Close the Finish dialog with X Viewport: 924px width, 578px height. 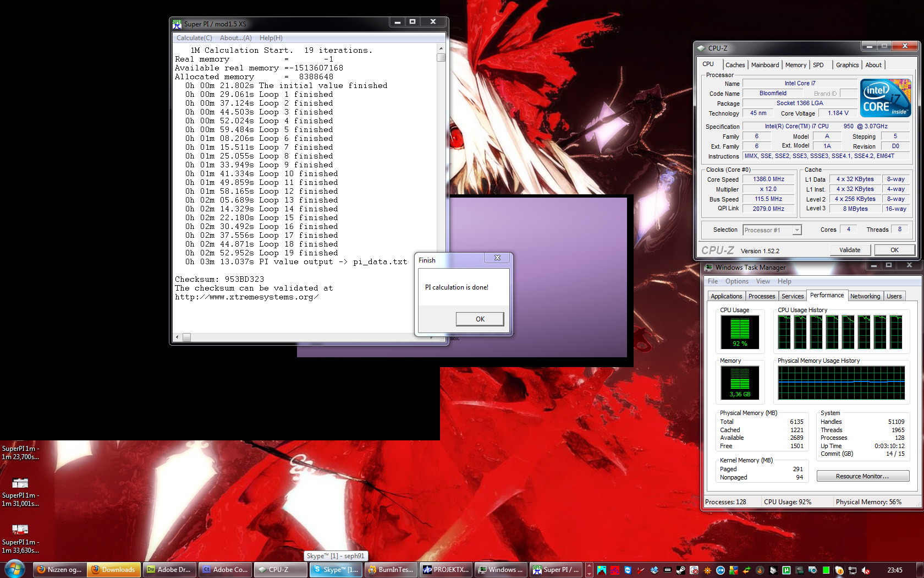[x=497, y=258]
